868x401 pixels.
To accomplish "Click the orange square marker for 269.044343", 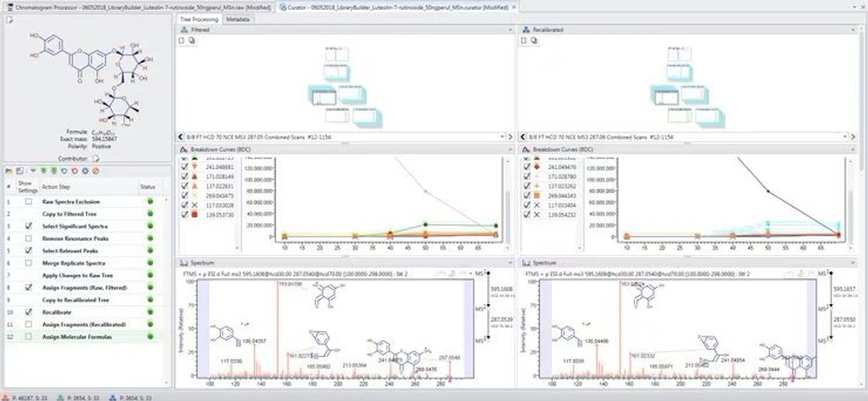I will tap(536, 195).
